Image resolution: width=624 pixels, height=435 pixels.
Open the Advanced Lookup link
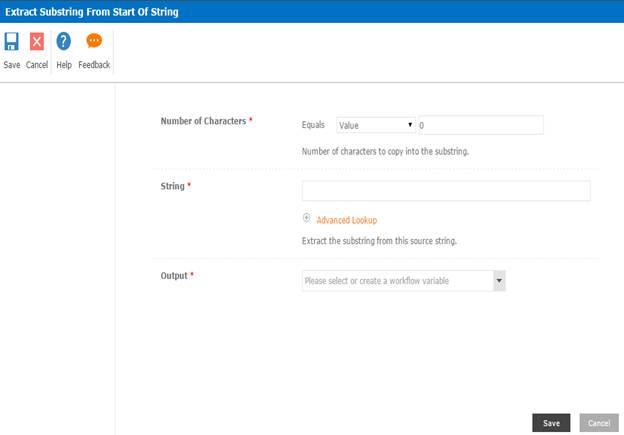(346, 220)
